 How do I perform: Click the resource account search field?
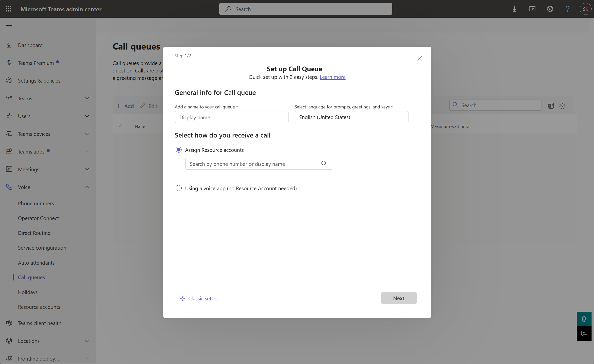point(259,164)
